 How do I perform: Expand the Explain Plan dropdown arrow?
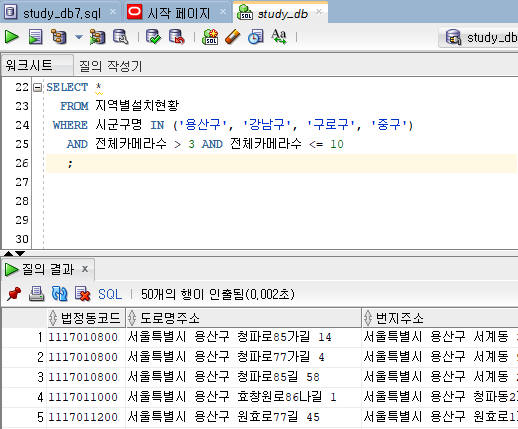(79, 37)
